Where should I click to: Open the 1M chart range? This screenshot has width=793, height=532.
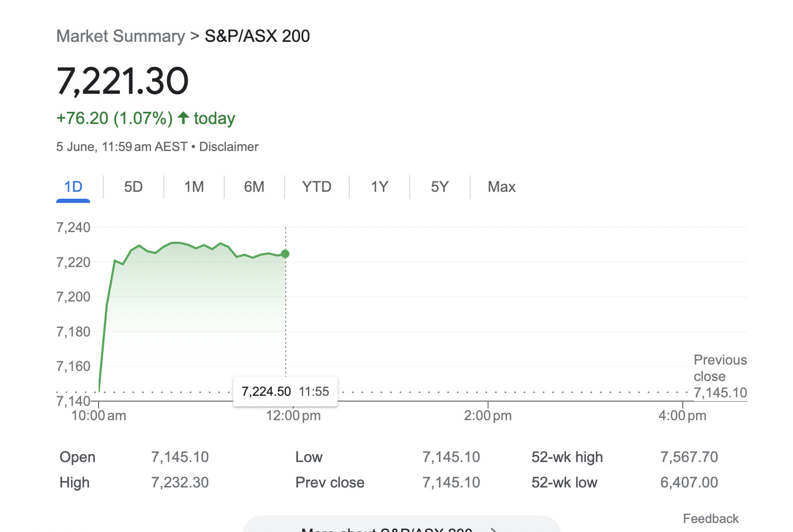point(194,187)
